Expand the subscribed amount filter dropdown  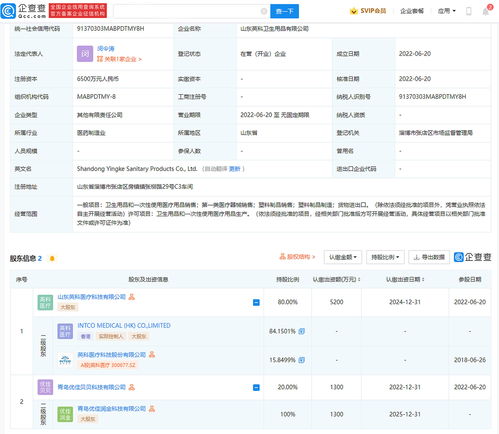[343, 257]
